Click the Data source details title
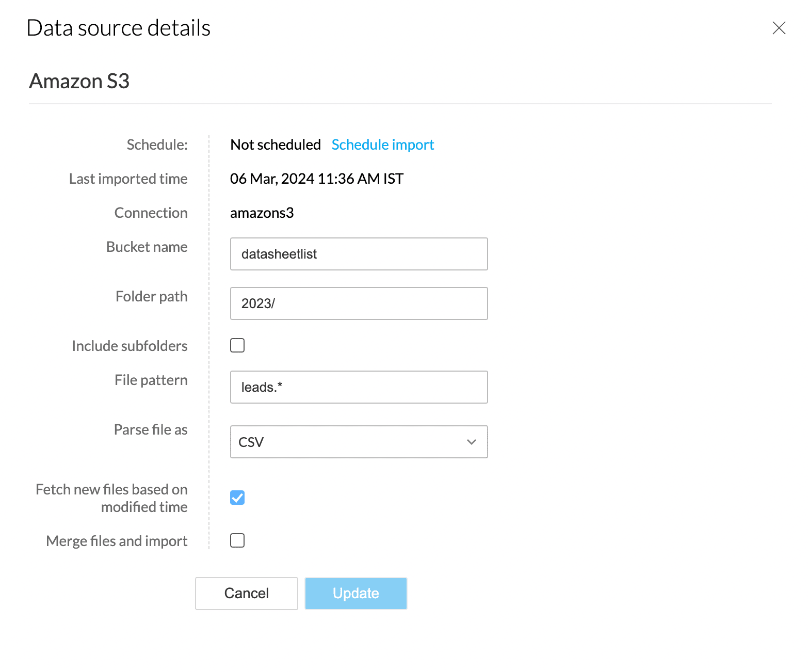Screen dimensions: 808x672 (119, 28)
